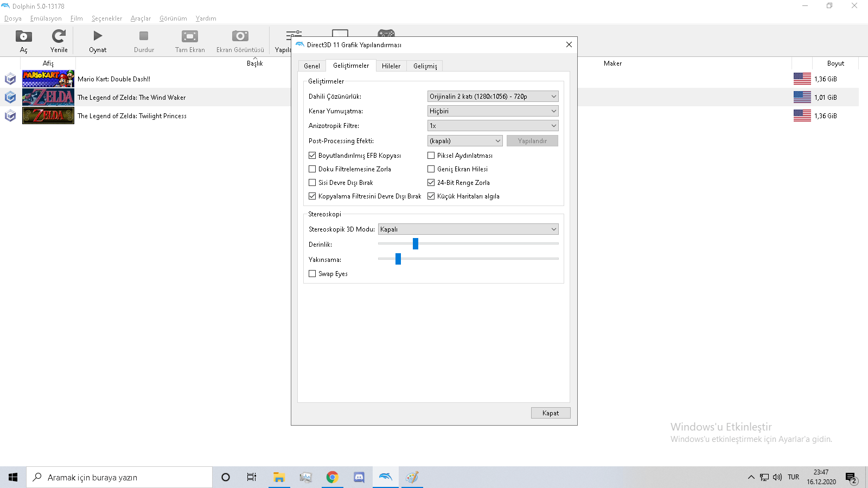Click the Wind Waker Zelda banner thumbnail

tap(48, 97)
